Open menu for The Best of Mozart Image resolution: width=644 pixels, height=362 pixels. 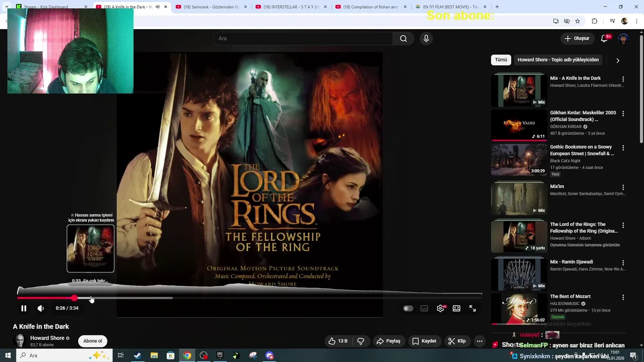click(x=623, y=298)
